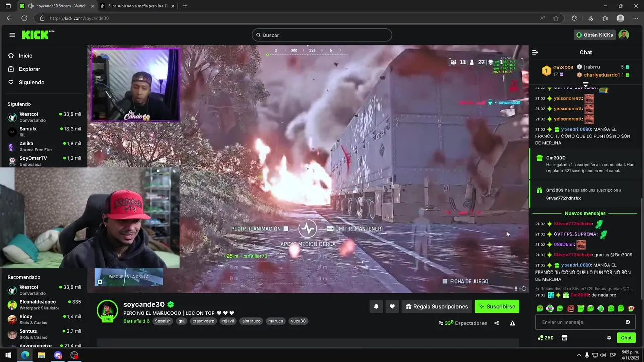Screen dimensions: 644x362
Task: Click the jrabrru leaderboard entry
Action: point(592,67)
